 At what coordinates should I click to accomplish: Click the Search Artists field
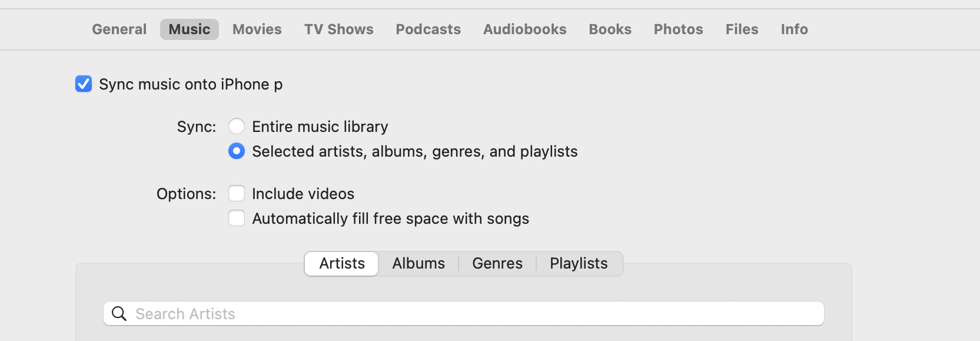click(x=471, y=314)
